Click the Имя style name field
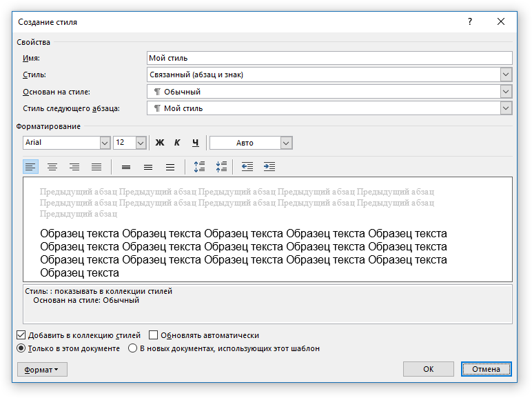 coord(329,58)
